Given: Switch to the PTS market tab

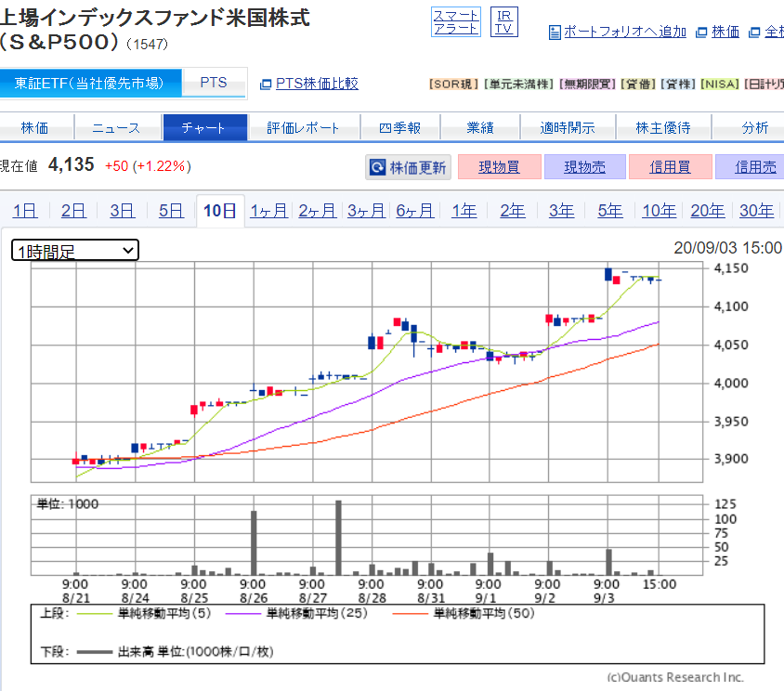Looking at the screenshot, I should [214, 84].
